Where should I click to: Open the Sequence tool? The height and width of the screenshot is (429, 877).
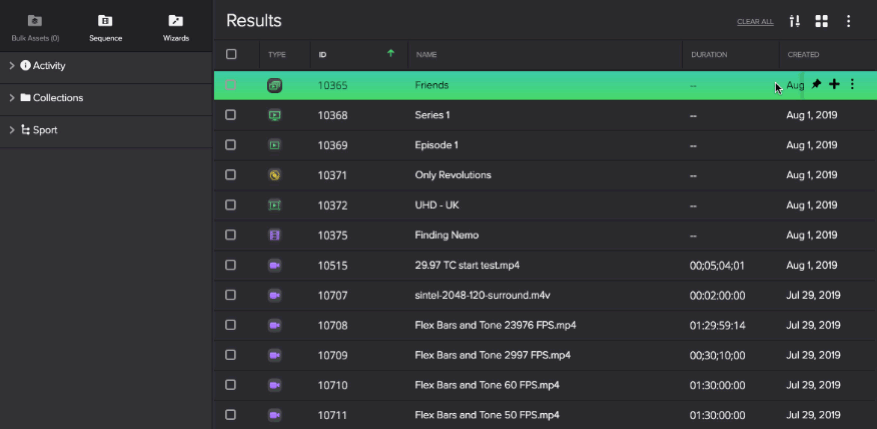105,26
